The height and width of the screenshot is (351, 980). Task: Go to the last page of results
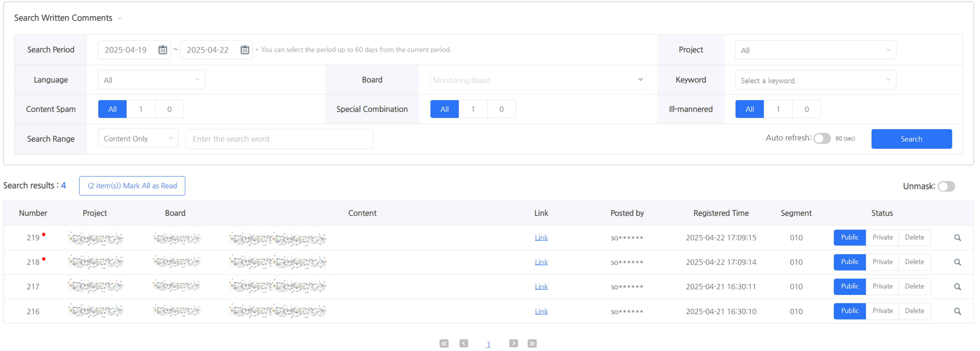532,343
